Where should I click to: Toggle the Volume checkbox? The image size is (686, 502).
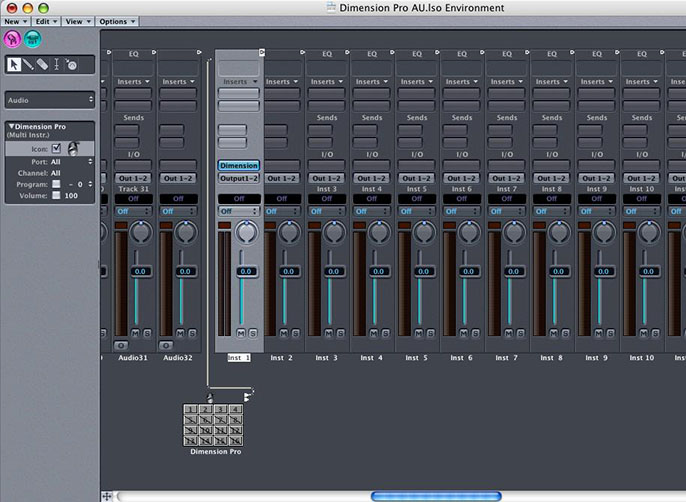point(56,195)
